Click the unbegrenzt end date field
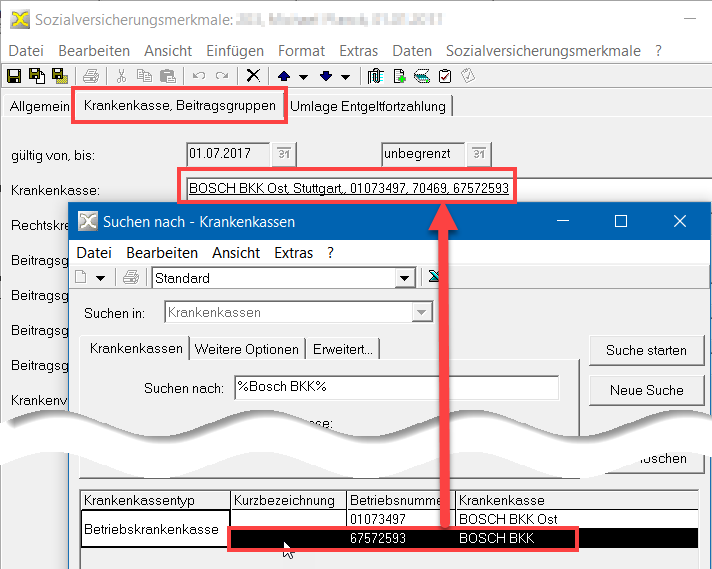Screen dimensions: 712x569 pos(423,154)
